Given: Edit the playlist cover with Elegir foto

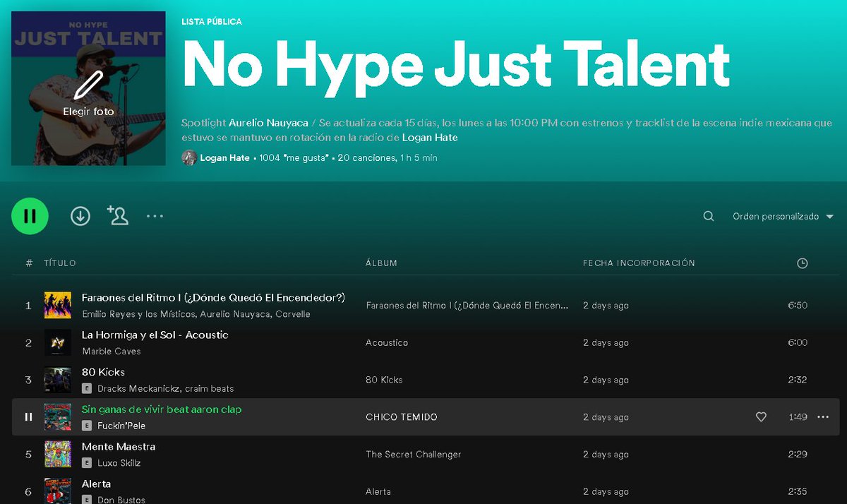Looking at the screenshot, I should [x=88, y=88].
